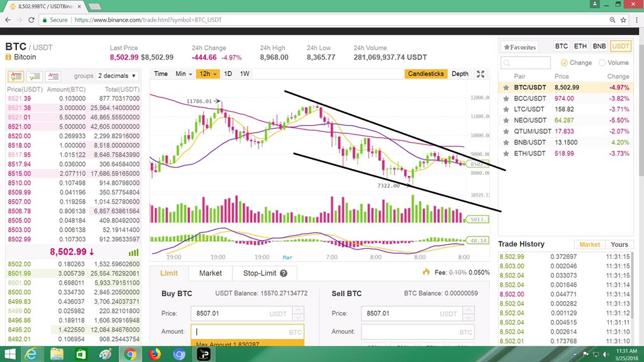644x362 pixels.
Task: Select the BTC market tab
Action: [562, 47]
